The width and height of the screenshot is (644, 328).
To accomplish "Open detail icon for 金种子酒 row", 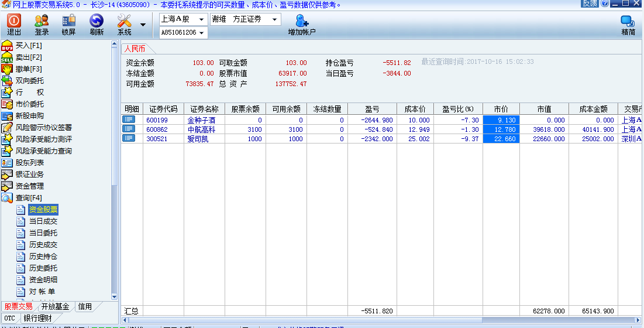I will pos(129,119).
